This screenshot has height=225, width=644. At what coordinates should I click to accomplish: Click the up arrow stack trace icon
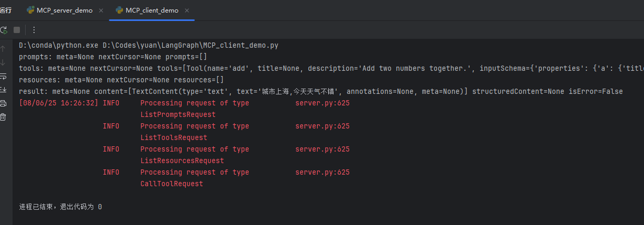(x=3, y=49)
